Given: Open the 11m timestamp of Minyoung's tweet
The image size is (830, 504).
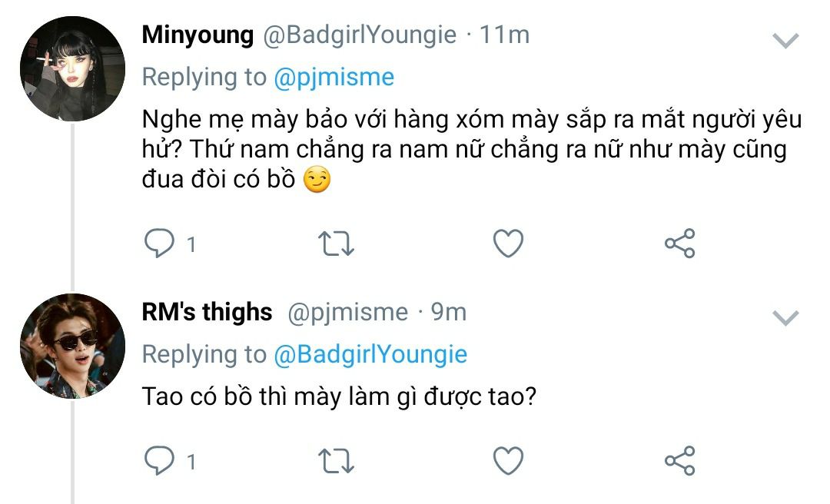Looking at the screenshot, I should [504, 35].
